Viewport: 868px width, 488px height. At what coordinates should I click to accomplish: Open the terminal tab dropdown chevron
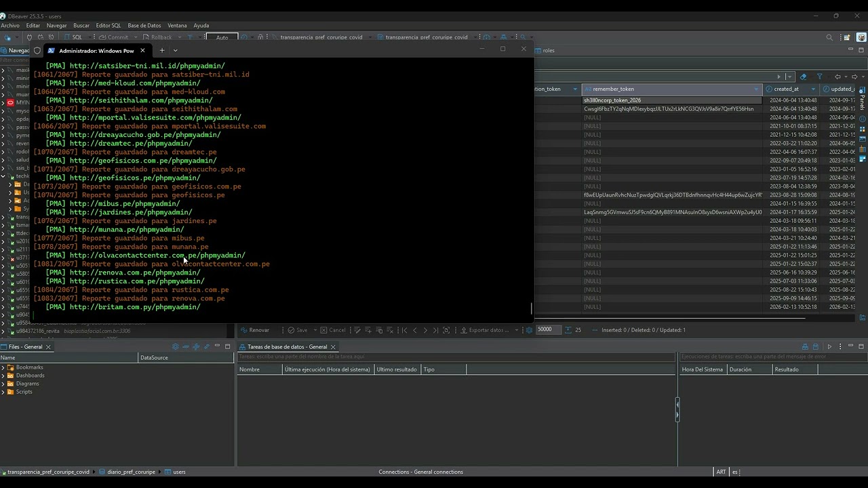click(x=176, y=50)
